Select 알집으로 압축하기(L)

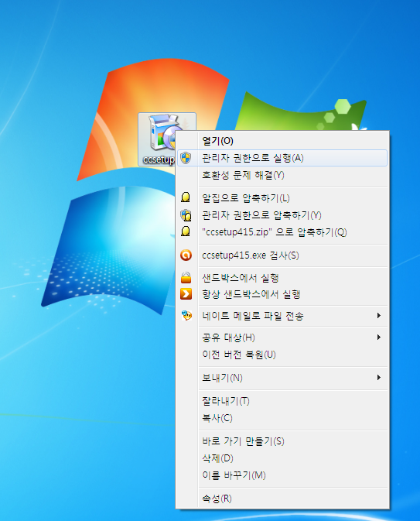pos(282,198)
